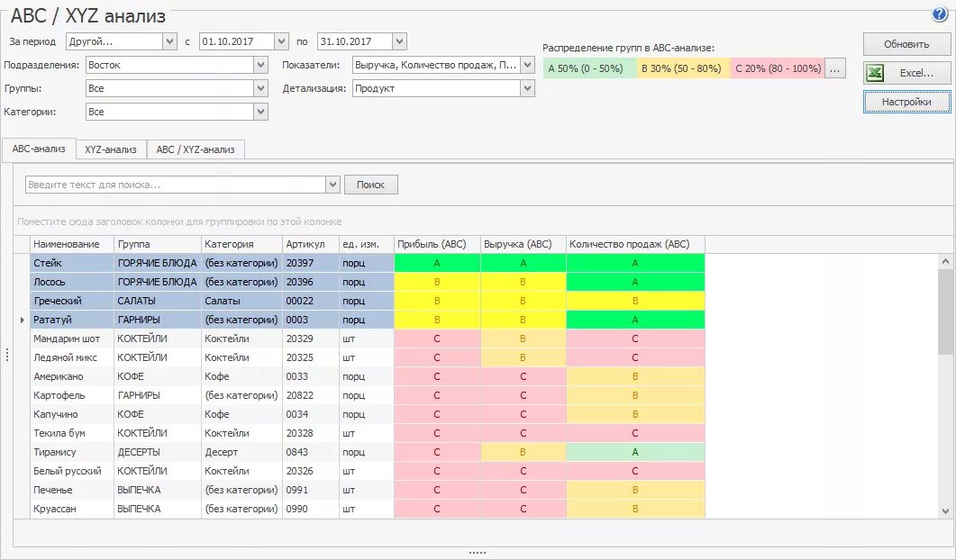
Task: Sort by Прибыль (ABC) column header
Action: coord(437,244)
